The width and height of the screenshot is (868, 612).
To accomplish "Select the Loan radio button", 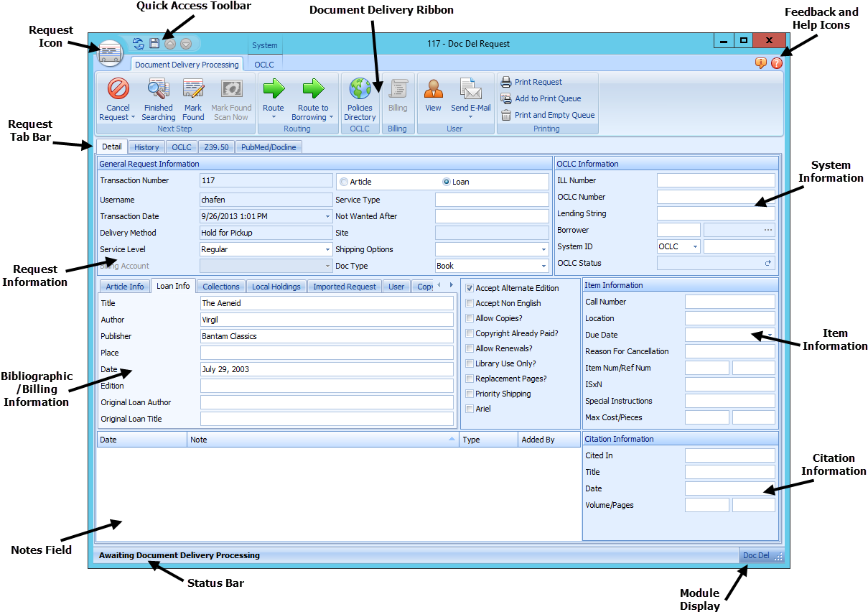I will (x=447, y=182).
